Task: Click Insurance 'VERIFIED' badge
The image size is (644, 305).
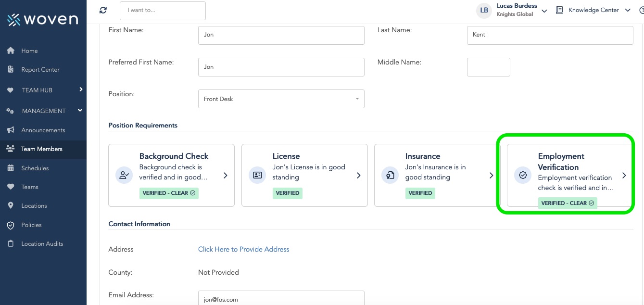Action: 420,193
